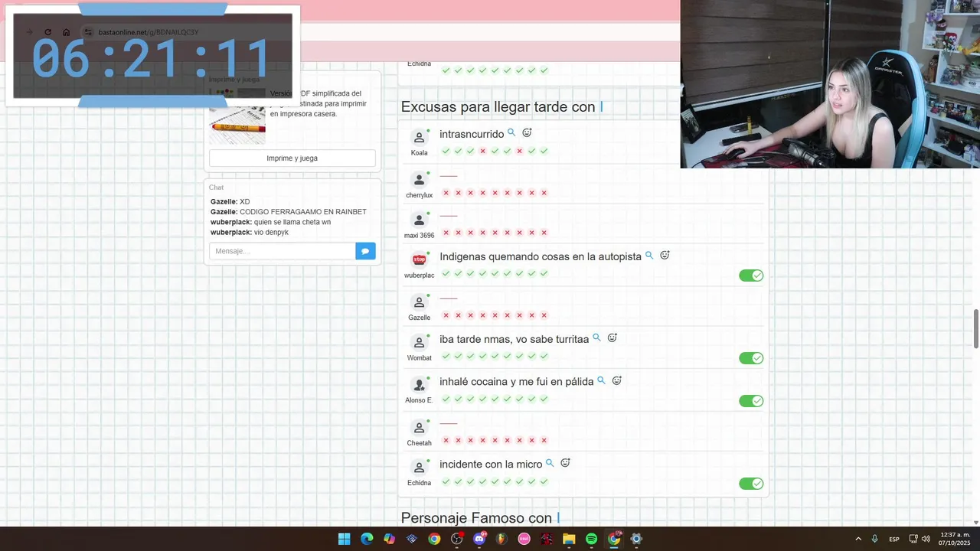Click 'Personaje Famoso con' heading
The image size is (980, 551).
(x=480, y=518)
